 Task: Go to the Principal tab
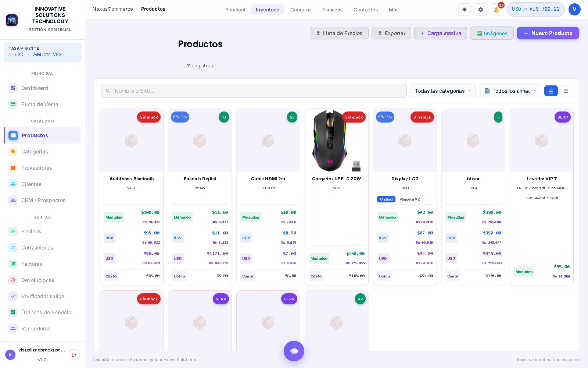pyautogui.click(x=235, y=10)
